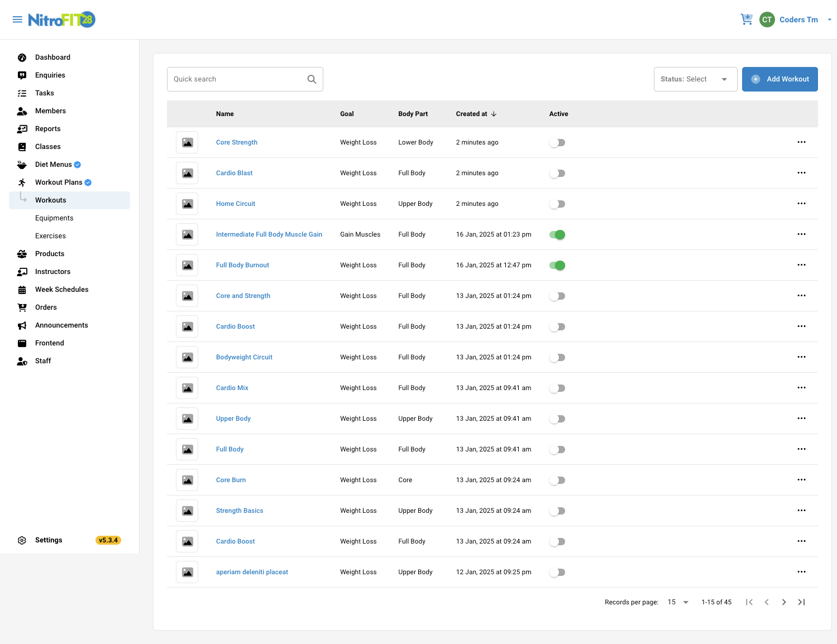The height and width of the screenshot is (644, 837).
Task: Go to Week Schedules menu item
Action: pos(61,290)
